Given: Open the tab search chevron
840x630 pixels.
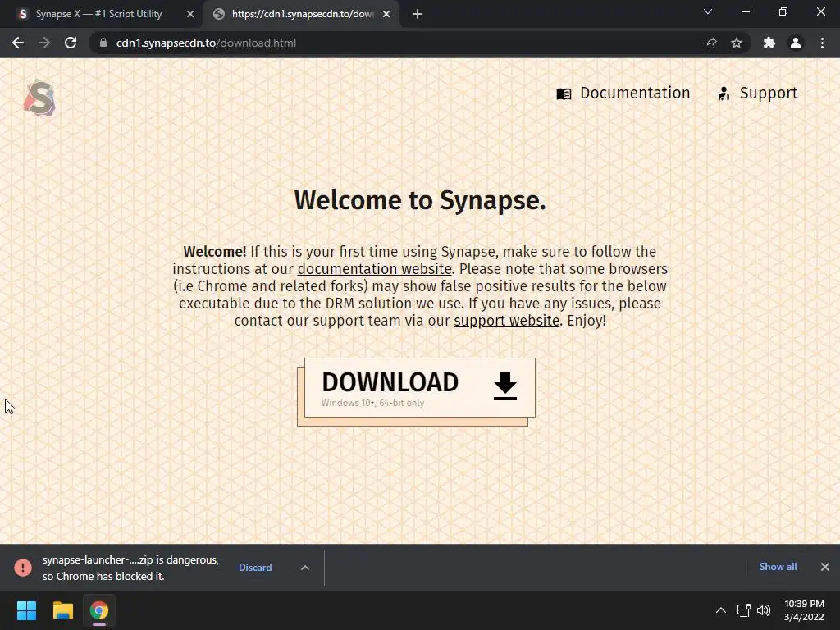Looking at the screenshot, I should pyautogui.click(x=708, y=11).
